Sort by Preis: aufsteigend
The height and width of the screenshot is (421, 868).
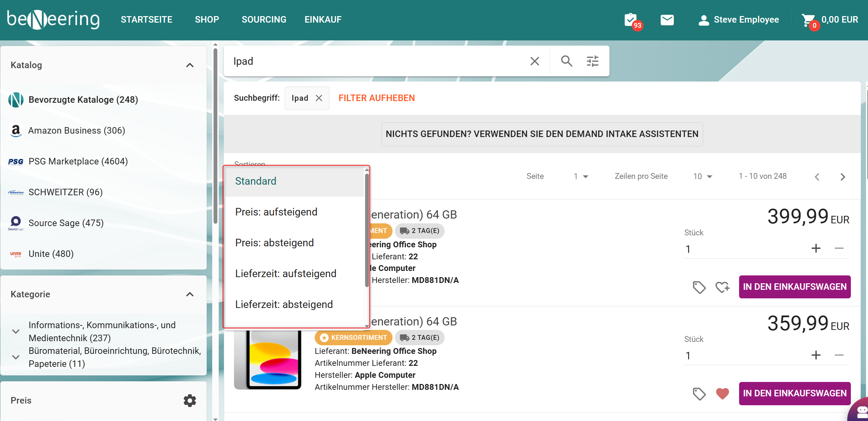pos(294,212)
